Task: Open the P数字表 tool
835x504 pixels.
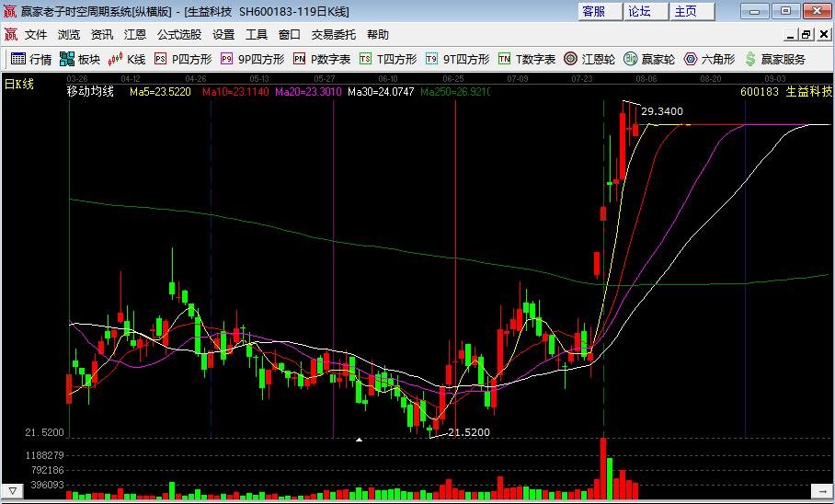Action: click(x=322, y=59)
